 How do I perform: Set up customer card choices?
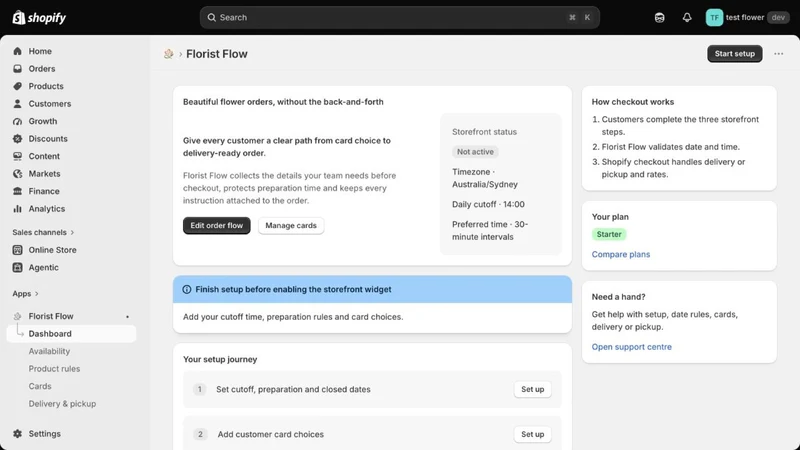(x=532, y=434)
